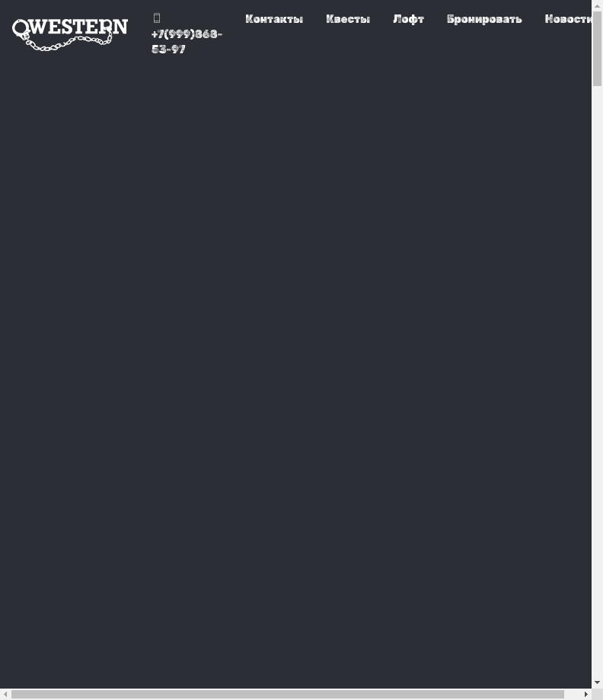Click the horizontal scrollbar thumb
The width and height of the screenshot is (603, 700).
288,694
